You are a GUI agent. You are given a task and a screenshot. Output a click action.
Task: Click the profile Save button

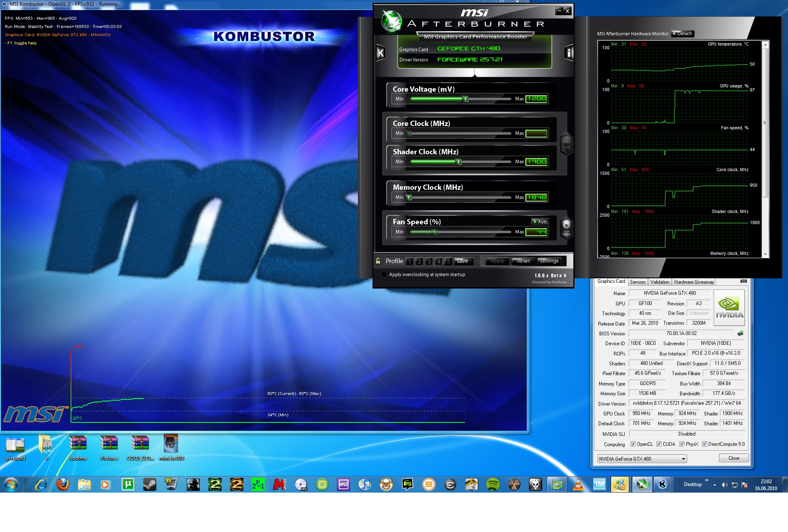tap(464, 261)
